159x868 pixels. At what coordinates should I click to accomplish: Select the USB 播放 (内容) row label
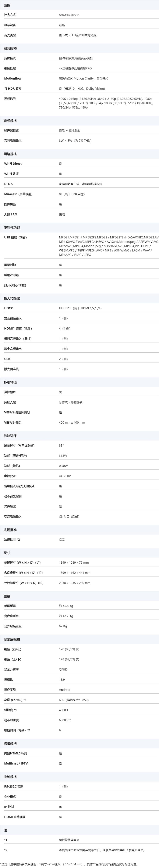(x=16, y=238)
